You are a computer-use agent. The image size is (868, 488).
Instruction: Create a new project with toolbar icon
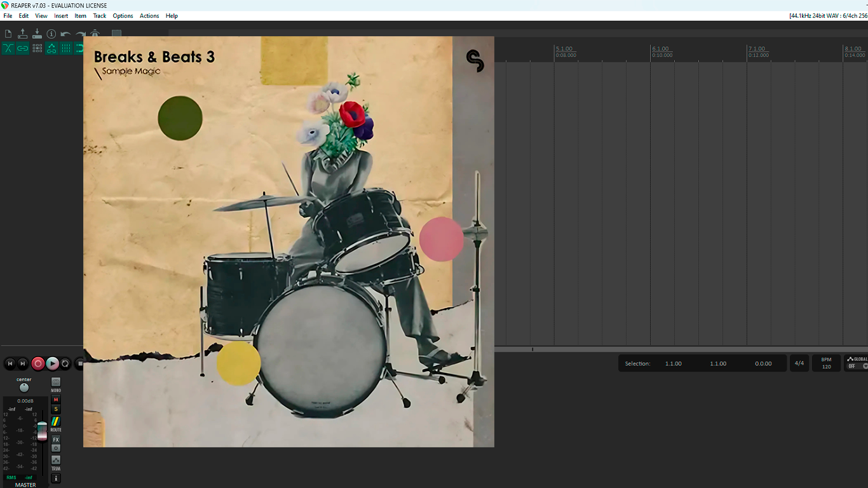click(x=8, y=34)
